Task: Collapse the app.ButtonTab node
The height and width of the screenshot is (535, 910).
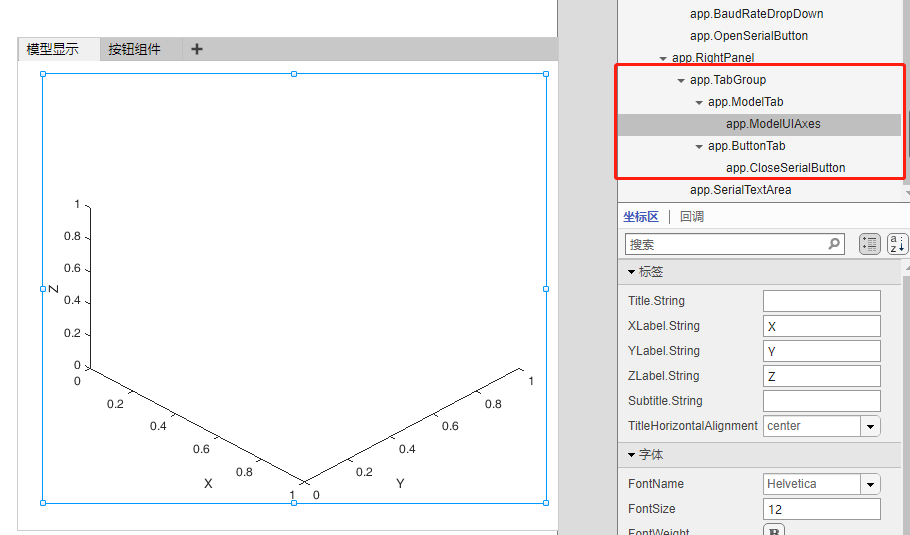Action: (699, 147)
